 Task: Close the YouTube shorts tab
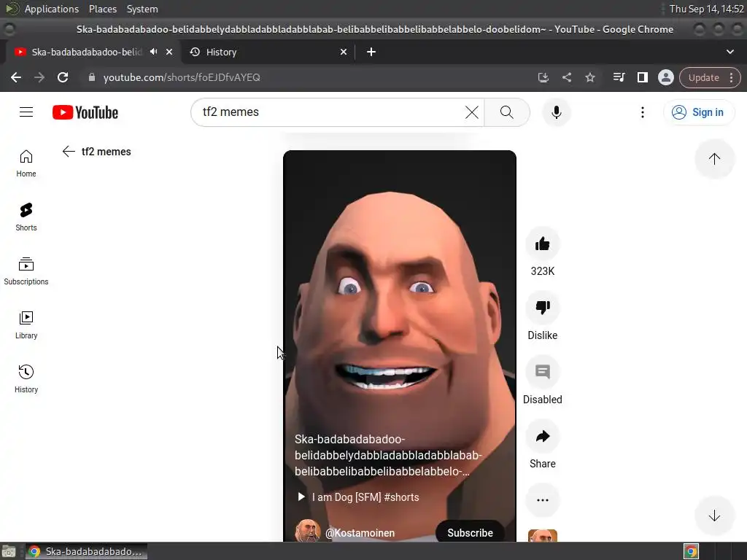pyautogui.click(x=169, y=52)
